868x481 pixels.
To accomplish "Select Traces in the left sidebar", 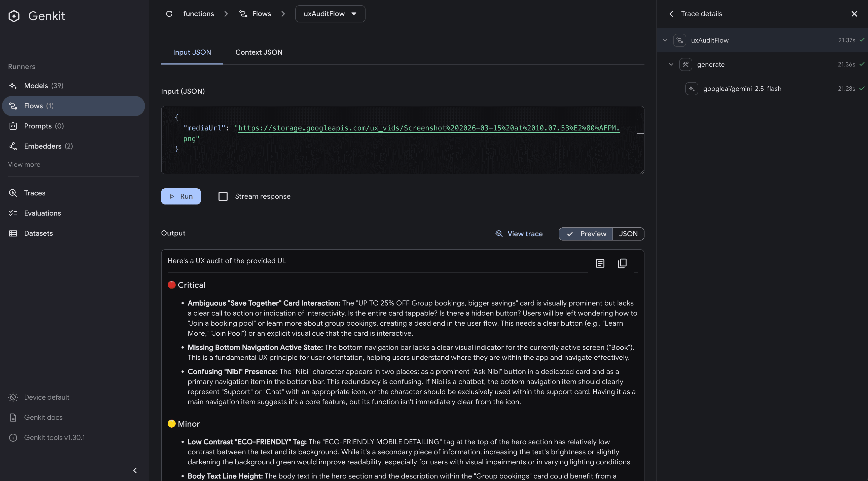I will coord(35,193).
